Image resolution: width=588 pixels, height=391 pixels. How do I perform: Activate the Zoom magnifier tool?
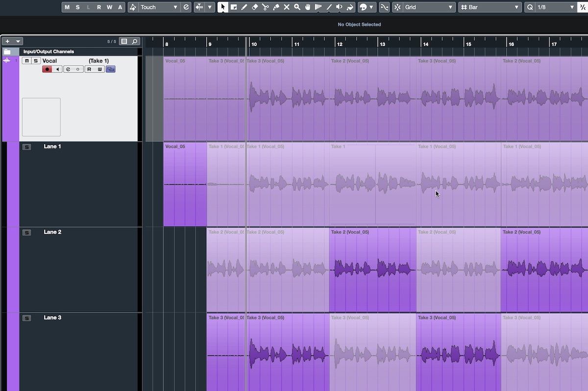297,7
